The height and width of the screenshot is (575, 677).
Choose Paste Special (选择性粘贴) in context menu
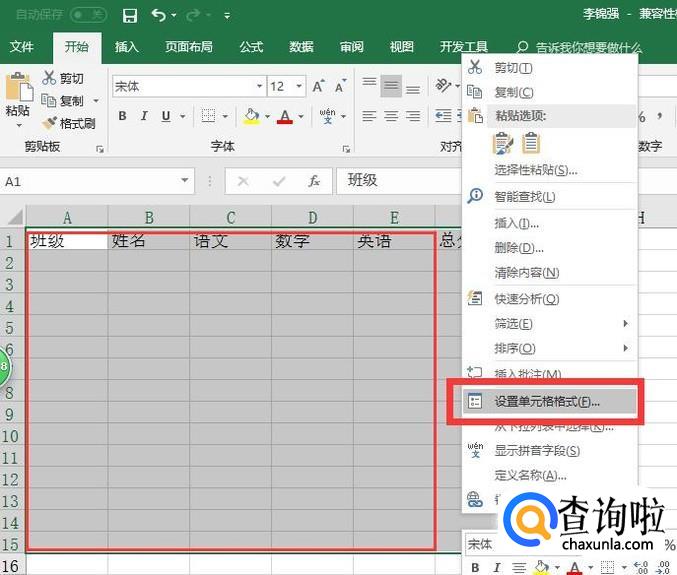pos(535,170)
